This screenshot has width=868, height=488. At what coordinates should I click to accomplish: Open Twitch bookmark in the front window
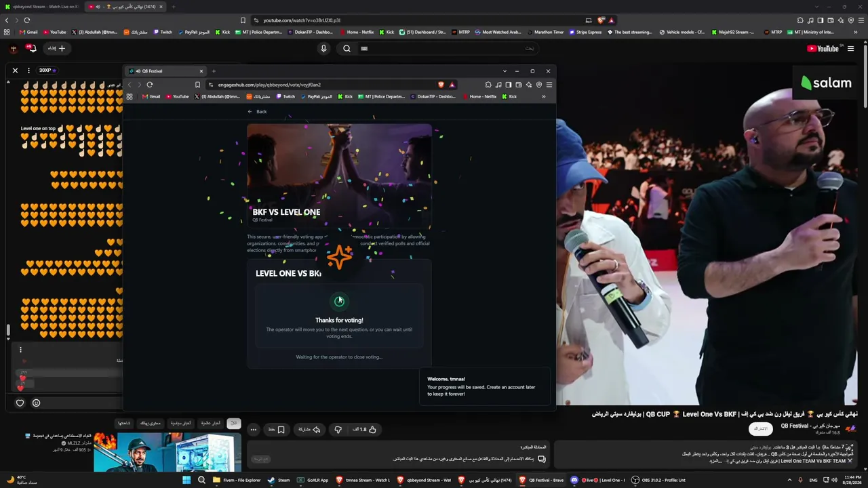[x=285, y=96]
